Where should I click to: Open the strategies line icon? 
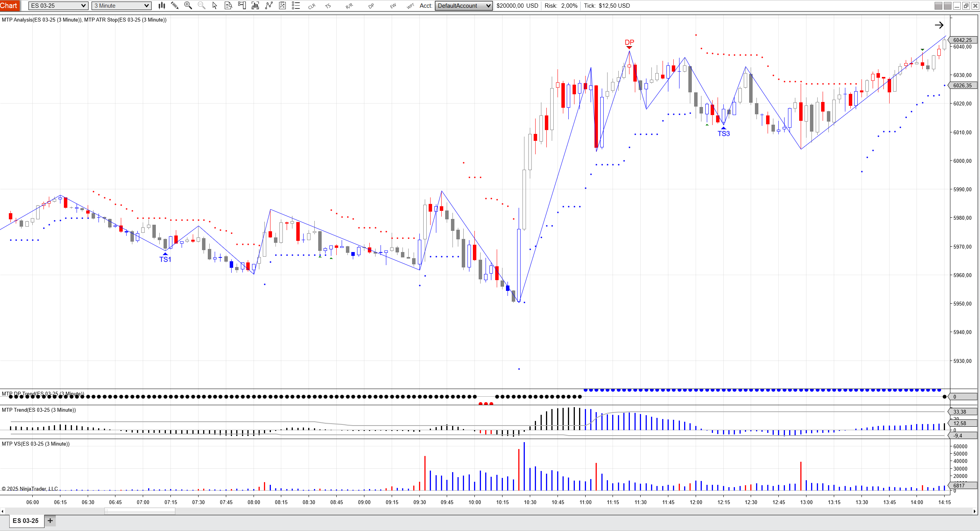269,5
